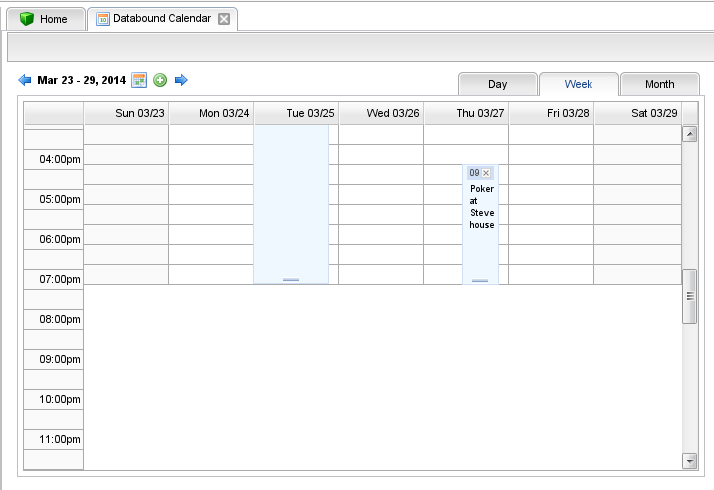Click the resize handle of Tuesday's event
Image resolution: width=714 pixels, height=490 pixels.
[x=291, y=280]
